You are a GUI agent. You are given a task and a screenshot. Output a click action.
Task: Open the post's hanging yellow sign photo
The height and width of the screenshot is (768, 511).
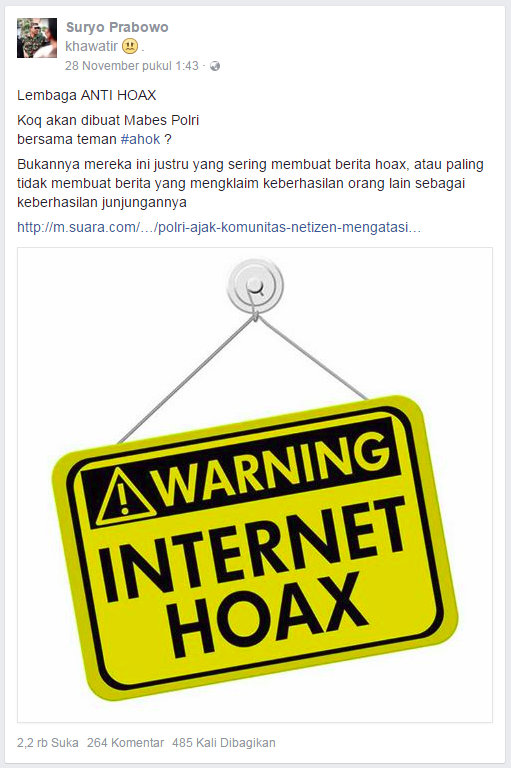(x=255, y=485)
